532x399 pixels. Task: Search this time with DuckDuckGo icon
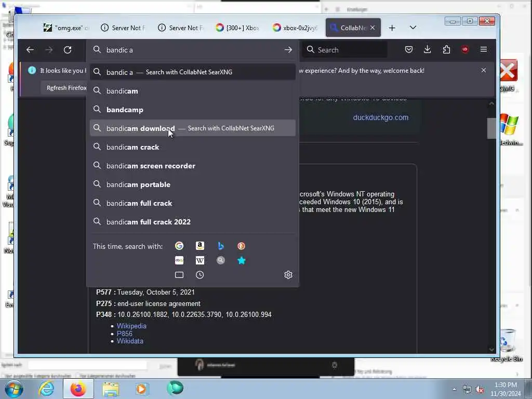(x=241, y=246)
